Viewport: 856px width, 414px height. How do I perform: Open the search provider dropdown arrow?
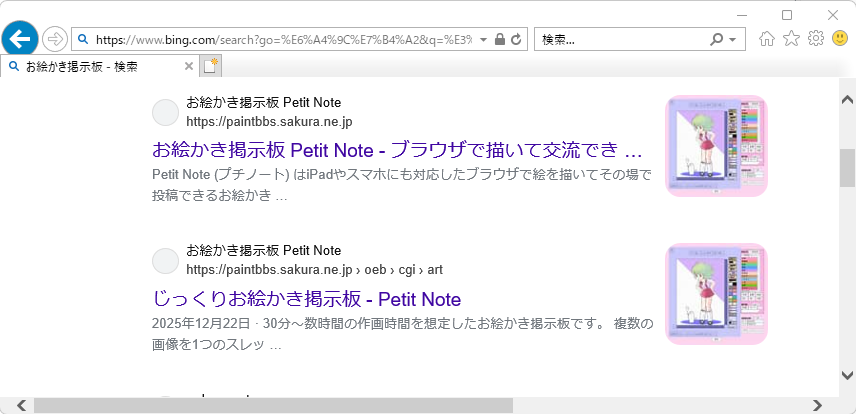click(x=733, y=40)
